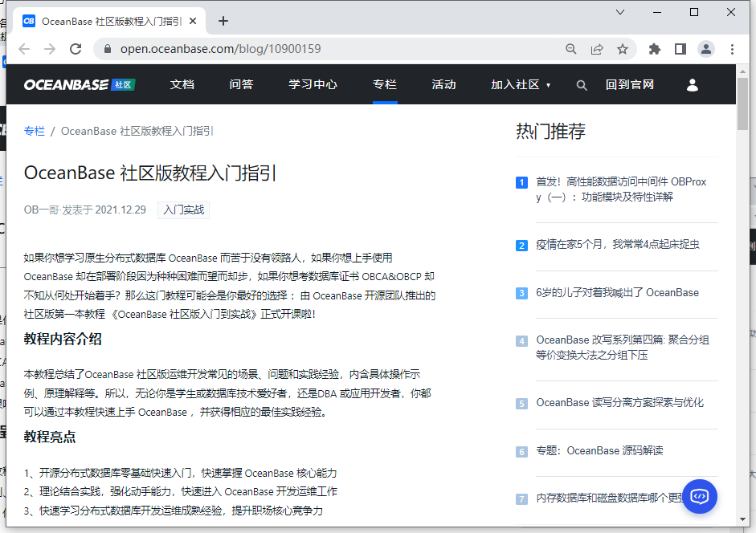Open 专题：OceanBase 源码解读 article
Viewport: 756px width, 533px height.
click(x=599, y=450)
